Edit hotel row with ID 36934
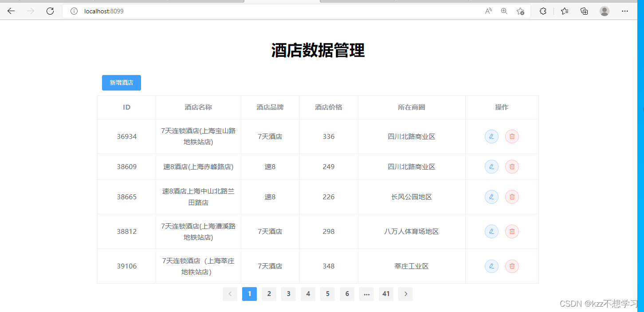 tap(491, 137)
